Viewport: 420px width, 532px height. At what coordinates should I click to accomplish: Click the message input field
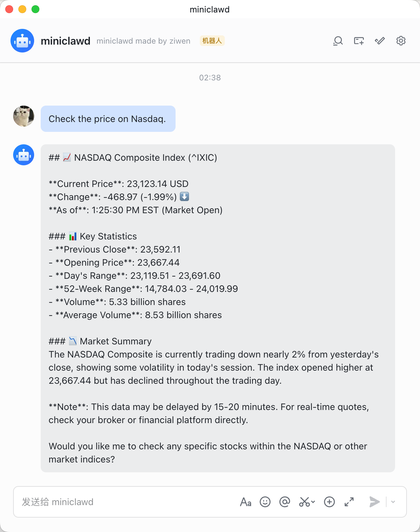125,502
